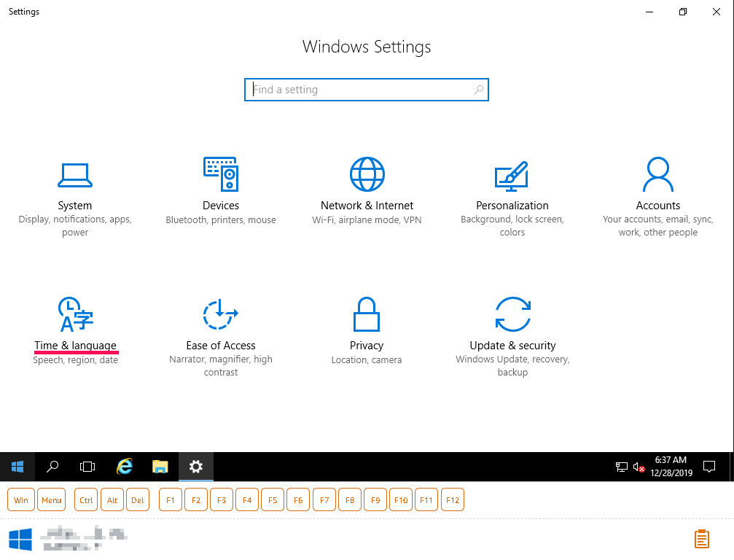Click the F6 key button
Image resolution: width=734 pixels, height=560 pixels.
pyautogui.click(x=298, y=500)
